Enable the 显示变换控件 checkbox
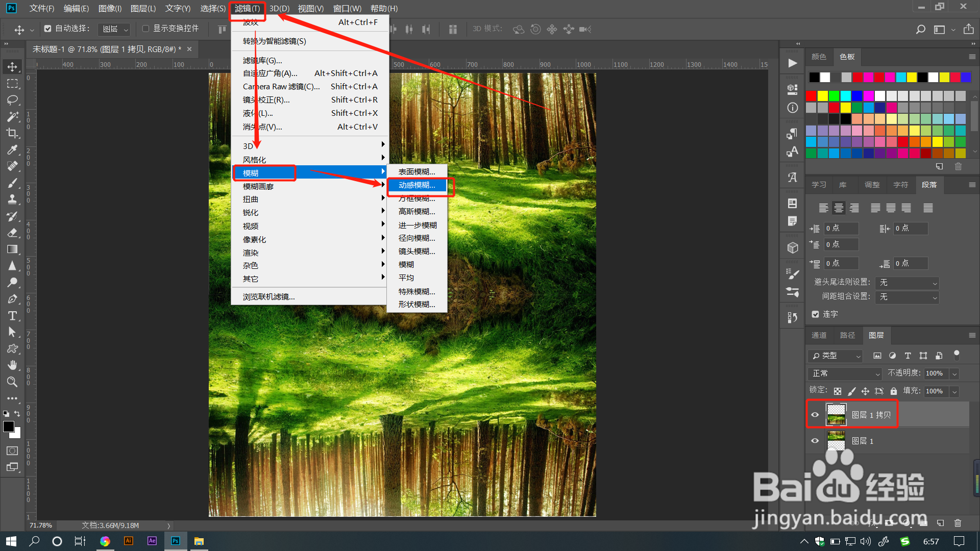 pyautogui.click(x=145, y=29)
